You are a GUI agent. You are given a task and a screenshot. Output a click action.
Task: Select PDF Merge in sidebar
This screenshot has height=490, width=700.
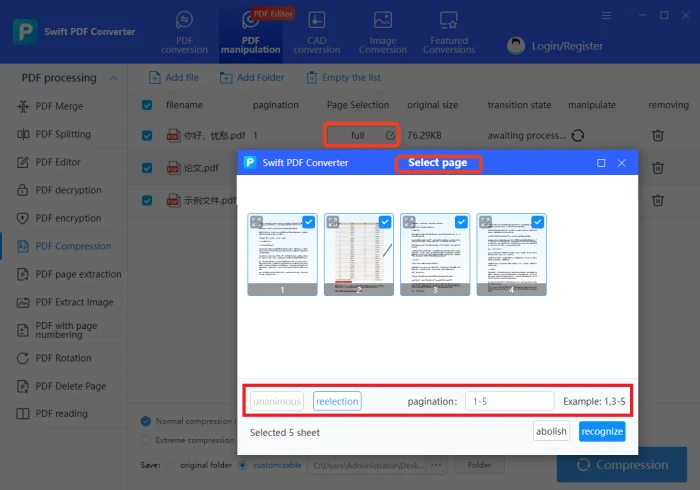[63, 106]
